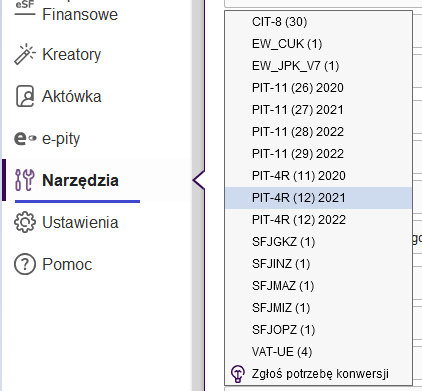The height and width of the screenshot is (391, 422).
Task: Click the lightbulb icon beside Zgłoś potrzebę konwersji
Action: (238, 374)
